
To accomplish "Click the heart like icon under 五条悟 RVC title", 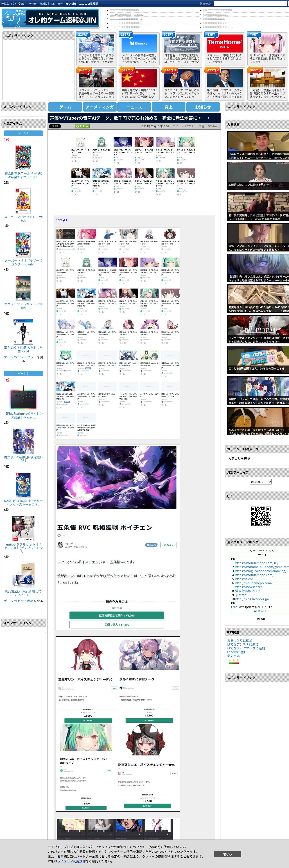I will coord(59,535).
